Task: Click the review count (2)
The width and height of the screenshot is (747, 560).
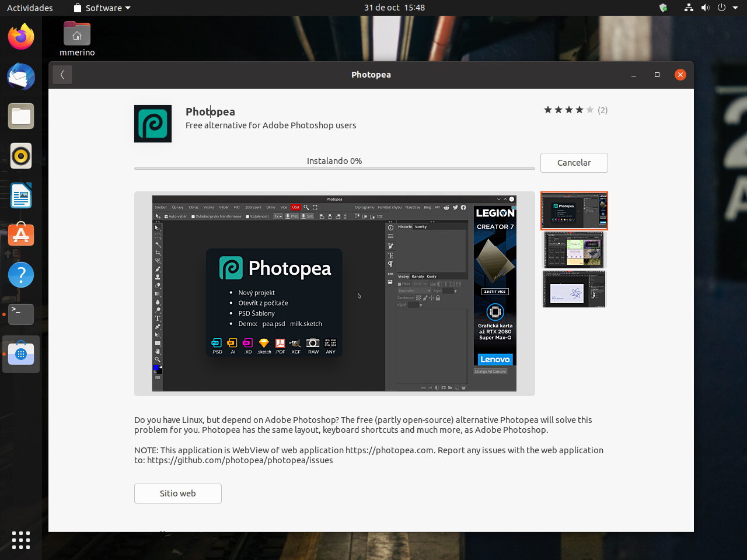Action: (603, 110)
